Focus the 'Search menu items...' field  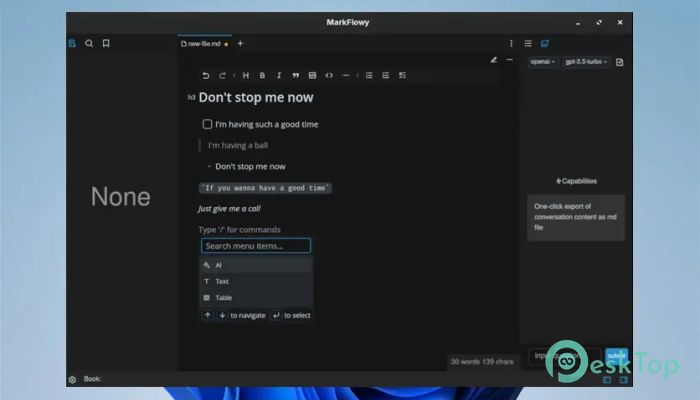[256, 246]
